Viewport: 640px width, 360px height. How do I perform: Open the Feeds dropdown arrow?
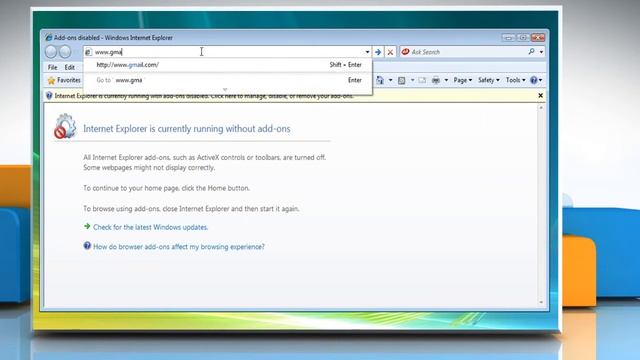(412, 80)
